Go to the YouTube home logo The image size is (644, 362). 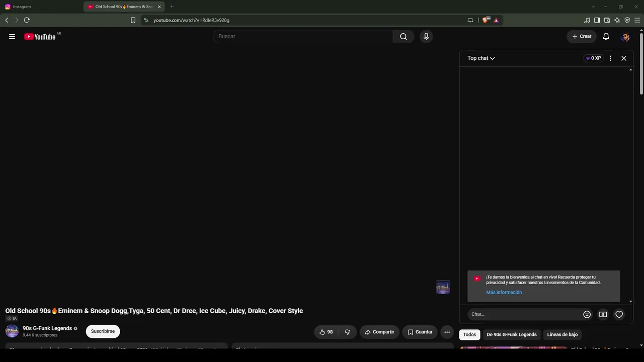[40, 36]
